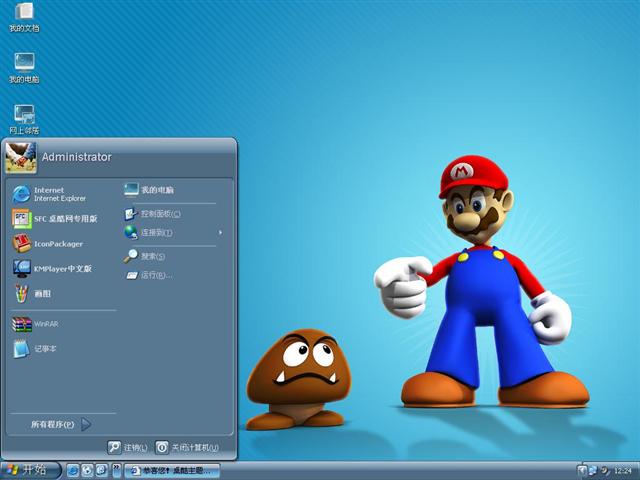Image resolution: width=640 pixels, height=480 pixels.
Task: Click the Administrator user picture
Action: (21, 157)
